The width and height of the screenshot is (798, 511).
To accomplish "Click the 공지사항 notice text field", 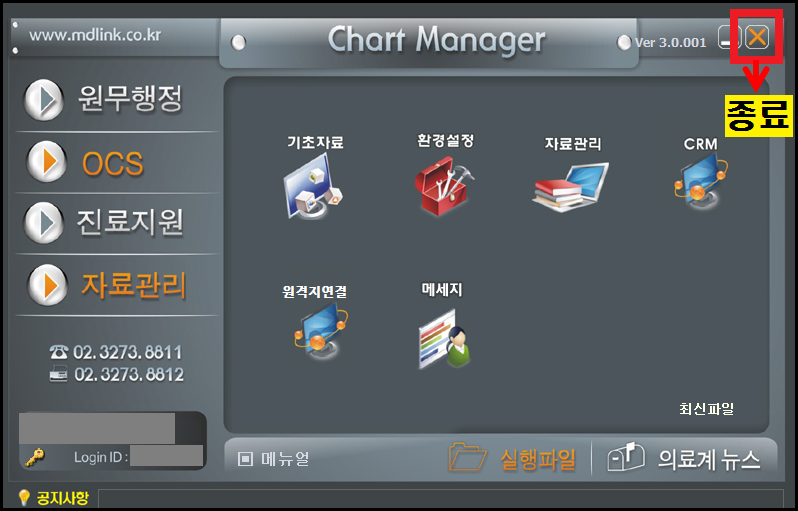I will click(x=441, y=498).
